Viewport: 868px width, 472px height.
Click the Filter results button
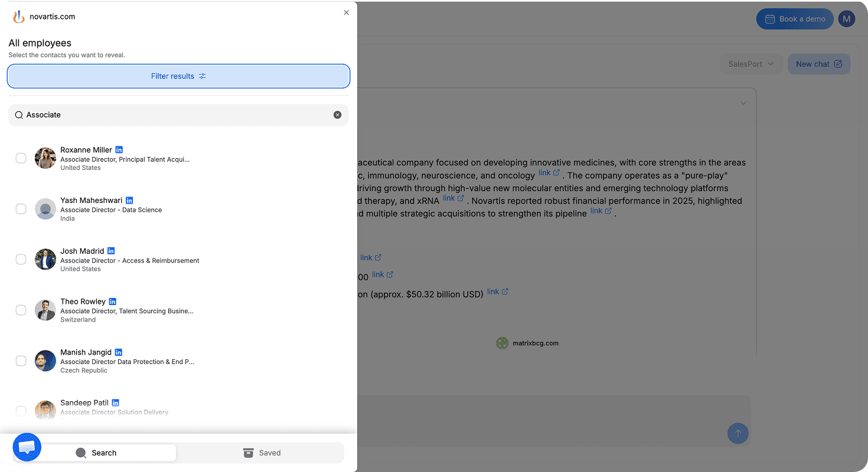(x=178, y=76)
